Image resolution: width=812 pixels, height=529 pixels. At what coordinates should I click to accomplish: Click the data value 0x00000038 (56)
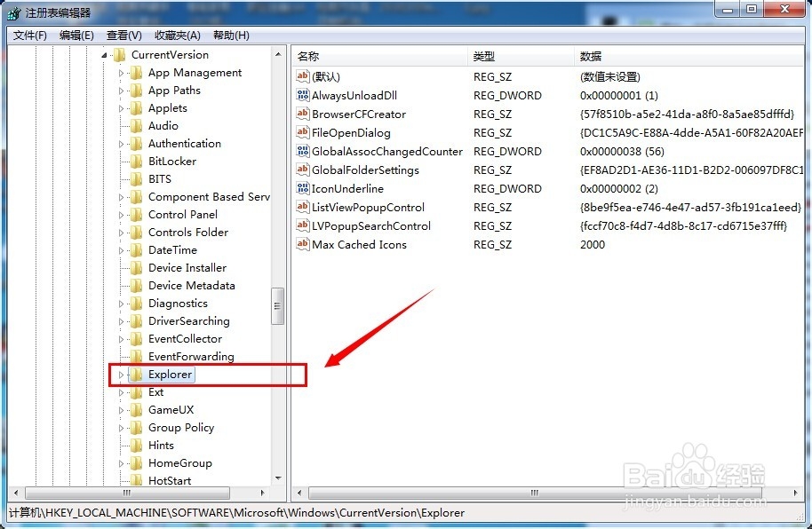[x=622, y=151]
